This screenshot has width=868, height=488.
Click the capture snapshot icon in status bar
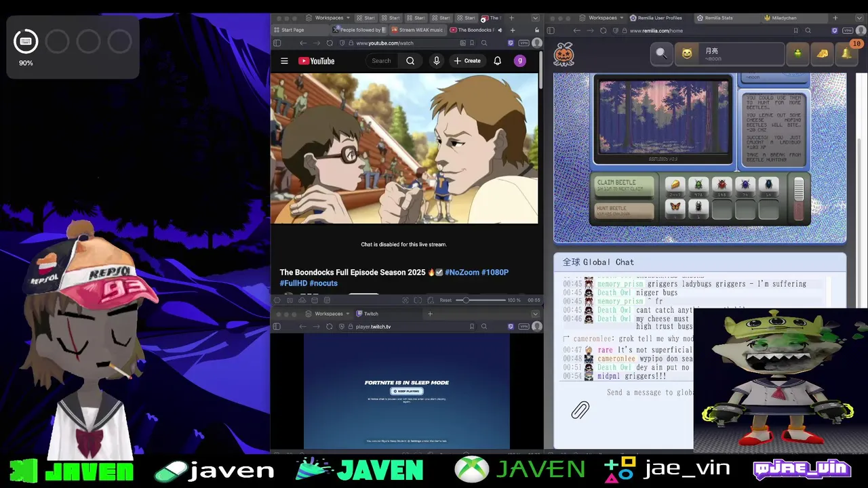pos(406,300)
